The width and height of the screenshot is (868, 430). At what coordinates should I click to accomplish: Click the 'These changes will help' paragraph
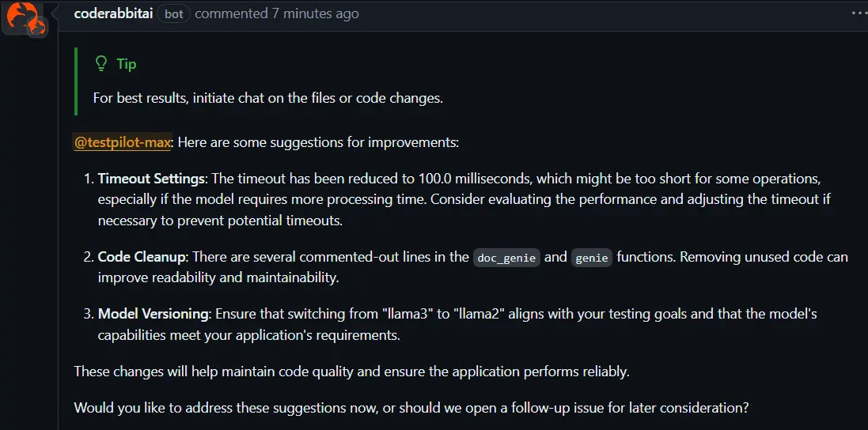pyautogui.click(x=351, y=371)
